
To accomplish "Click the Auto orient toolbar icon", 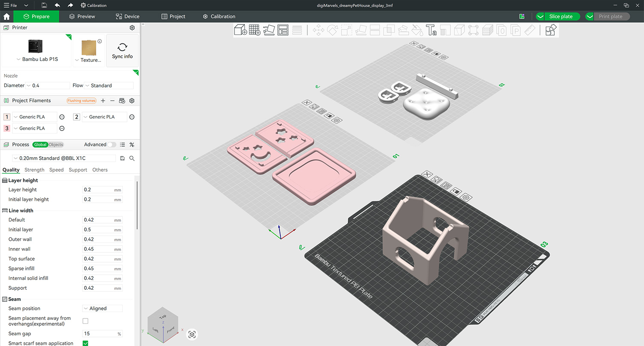I will pos(269,30).
